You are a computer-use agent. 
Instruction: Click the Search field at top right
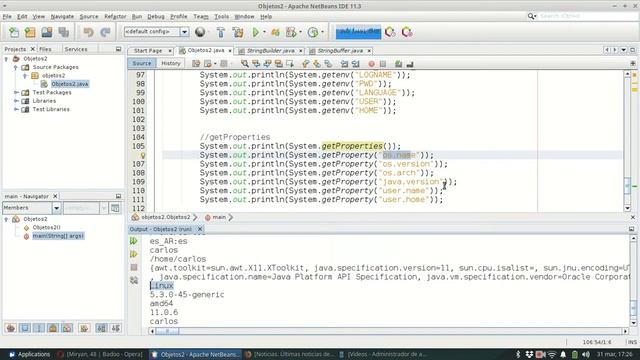tap(588, 16)
